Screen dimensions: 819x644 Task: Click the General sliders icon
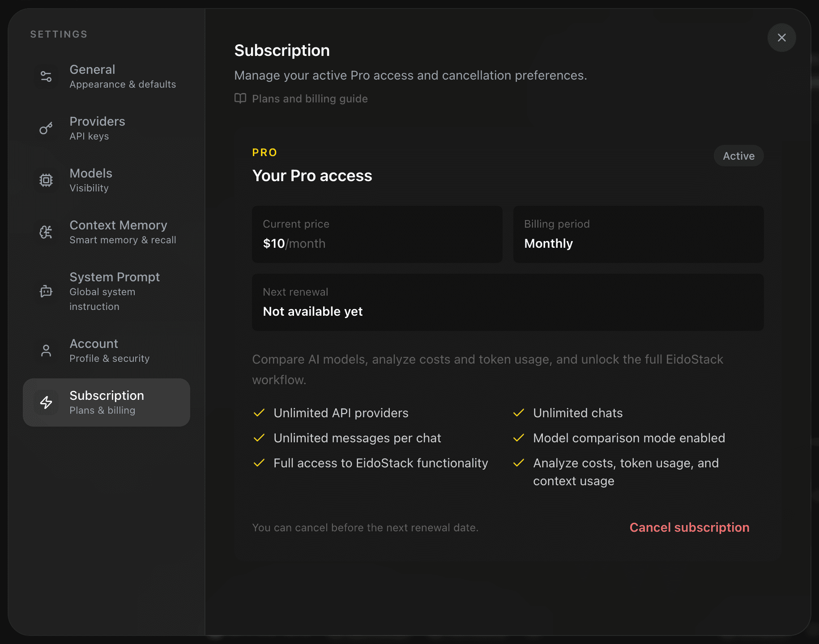pyautogui.click(x=46, y=76)
